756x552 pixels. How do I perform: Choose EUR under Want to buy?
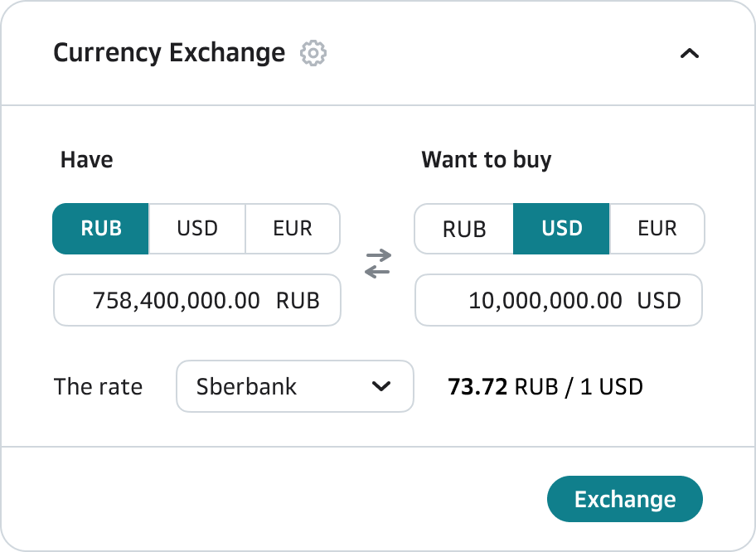pyautogui.click(x=657, y=229)
